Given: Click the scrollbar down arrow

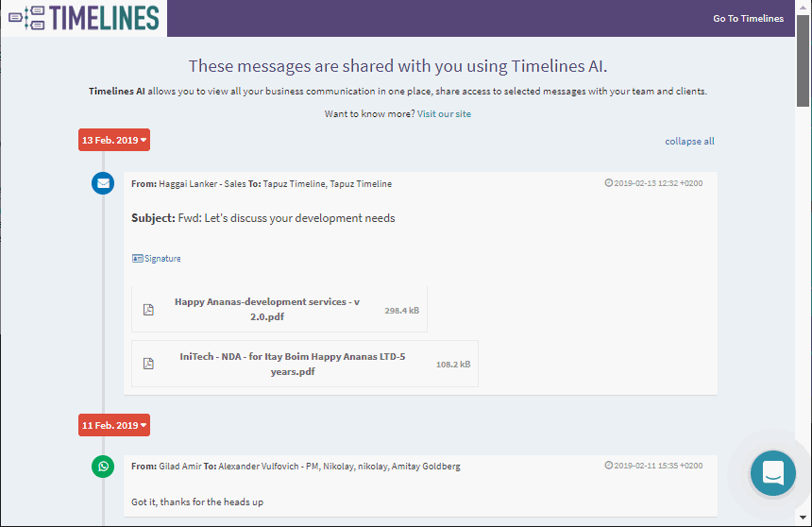Looking at the screenshot, I should coord(804,518).
